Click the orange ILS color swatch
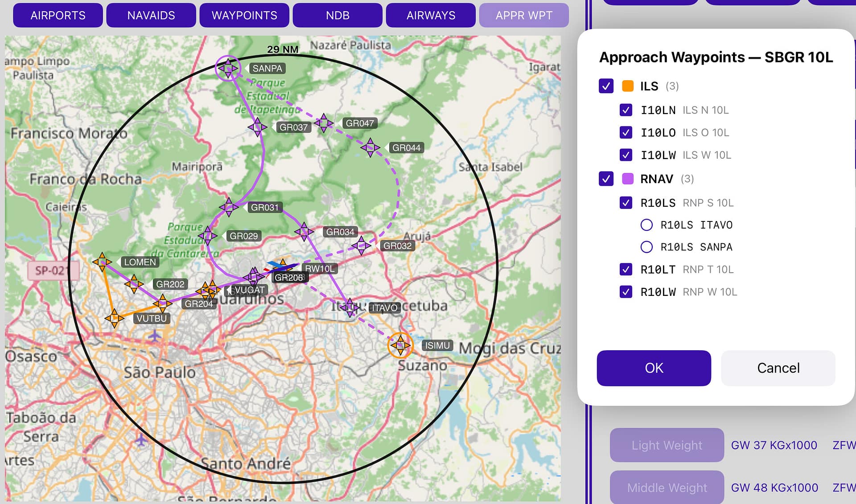 click(x=628, y=86)
